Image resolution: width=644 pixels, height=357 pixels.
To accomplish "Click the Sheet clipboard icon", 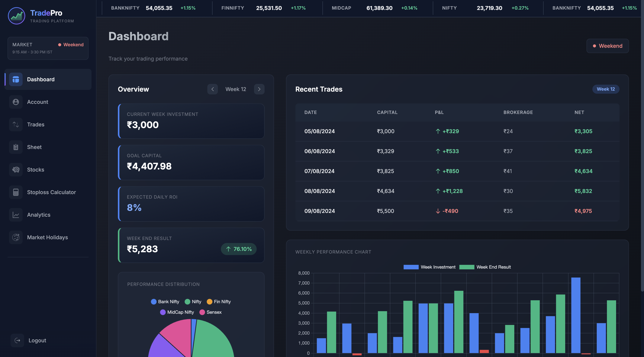I will click(16, 147).
